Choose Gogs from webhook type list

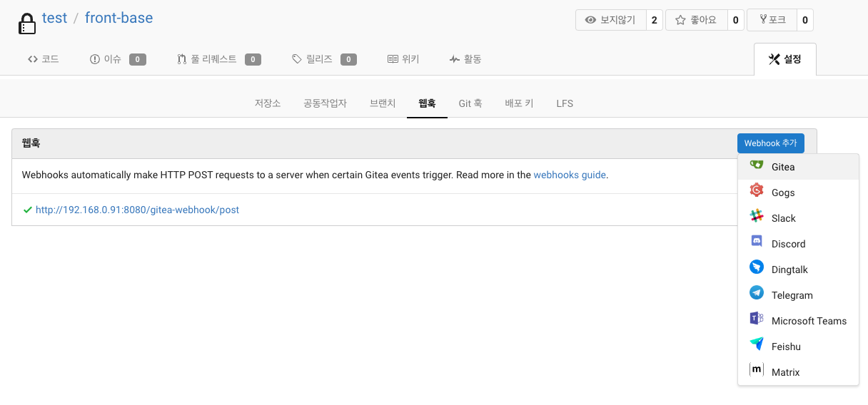pos(798,193)
